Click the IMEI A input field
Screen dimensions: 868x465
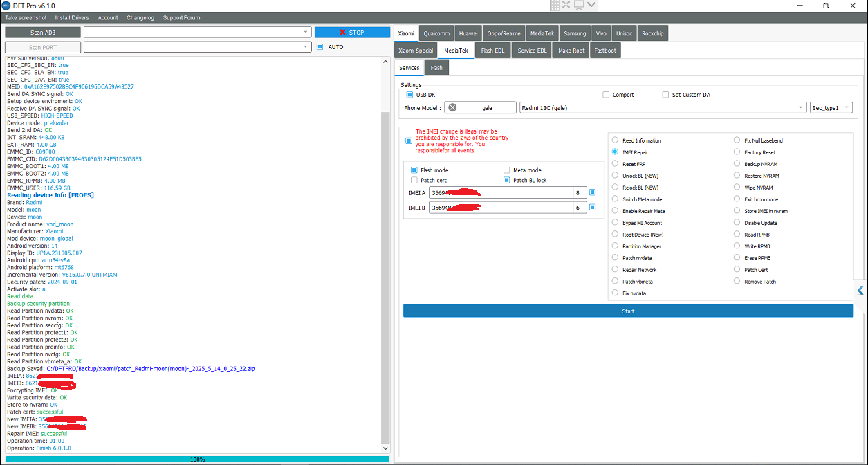tap(501, 192)
